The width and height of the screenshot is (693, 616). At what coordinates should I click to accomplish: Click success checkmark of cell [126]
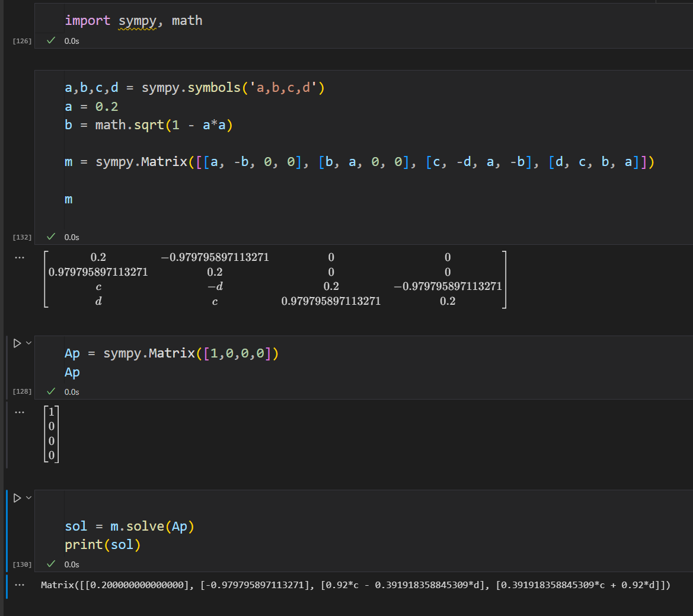(51, 40)
